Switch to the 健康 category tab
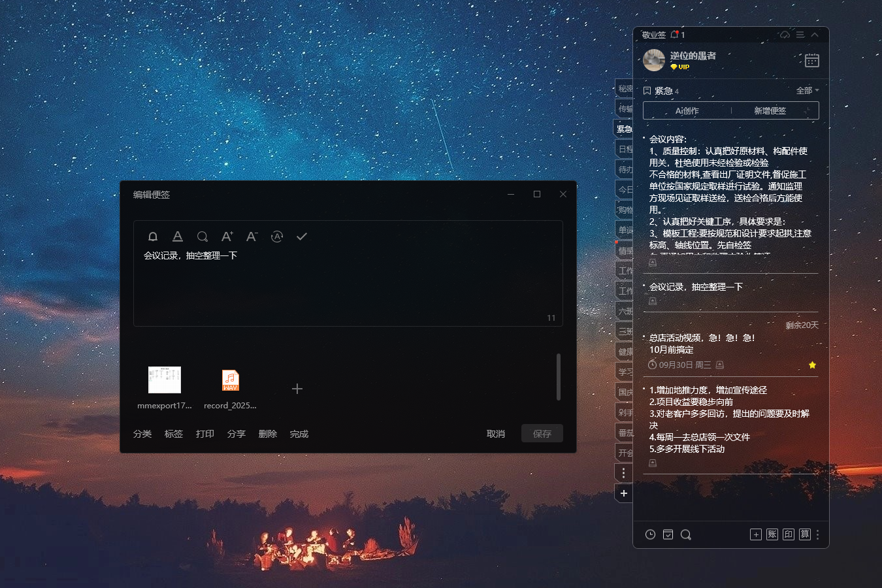 pyautogui.click(x=625, y=351)
